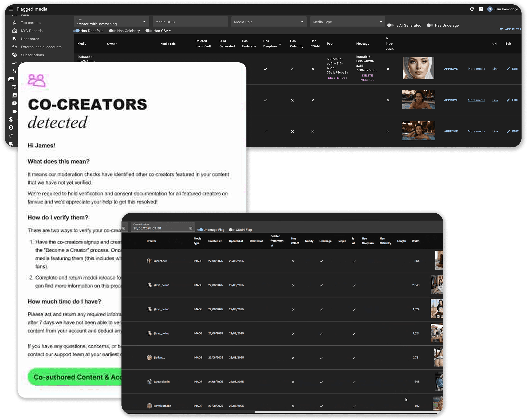Viewport: 528px width, 420px height.
Task: Click the dollar sign sidebar icon
Action: click(x=11, y=128)
